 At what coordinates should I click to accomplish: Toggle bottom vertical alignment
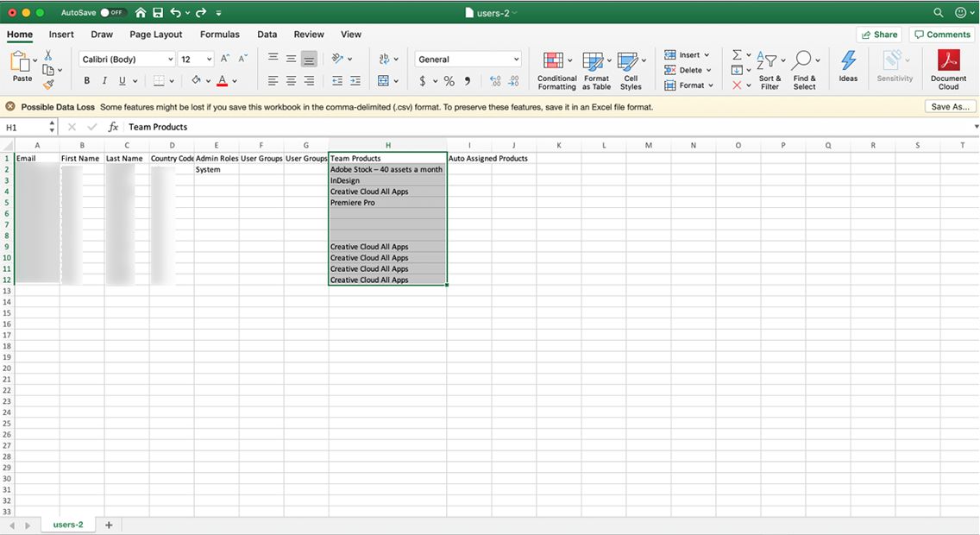coord(309,60)
